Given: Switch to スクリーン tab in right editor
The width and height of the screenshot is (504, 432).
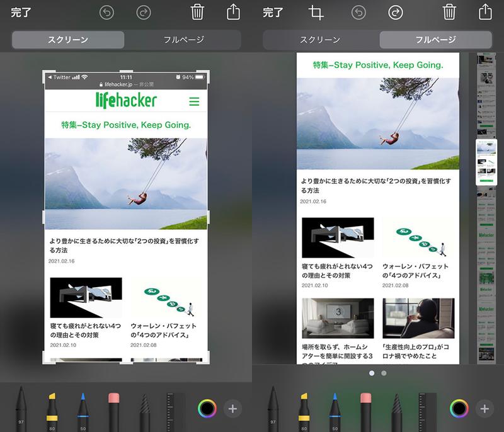Looking at the screenshot, I should pos(320,40).
